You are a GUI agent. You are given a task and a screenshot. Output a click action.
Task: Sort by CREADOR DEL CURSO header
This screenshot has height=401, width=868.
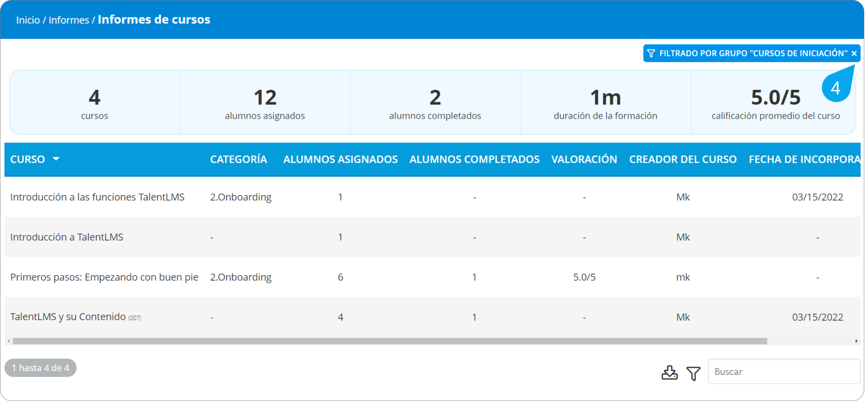pos(683,159)
